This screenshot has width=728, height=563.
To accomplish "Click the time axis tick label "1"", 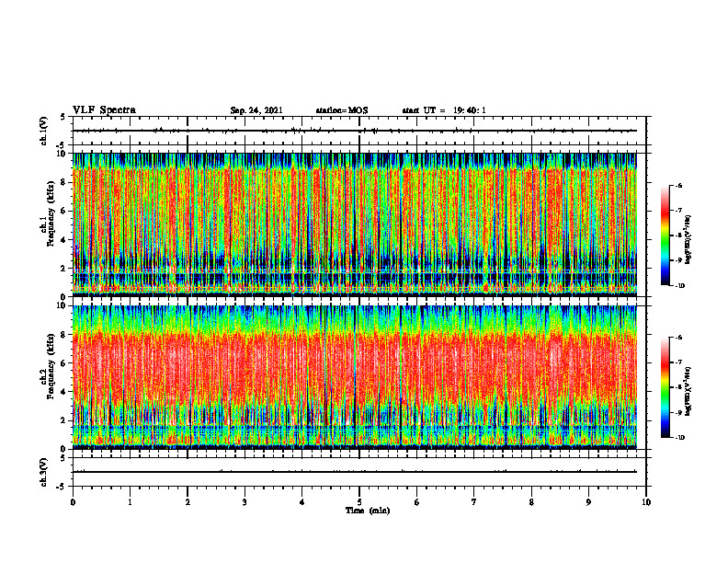I will pyautogui.click(x=130, y=502).
